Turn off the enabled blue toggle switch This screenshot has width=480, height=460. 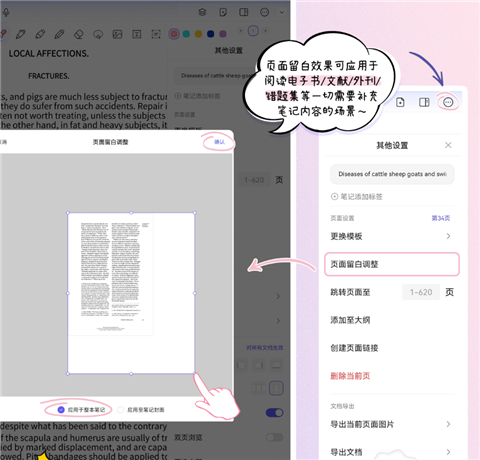click(x=275, y=413)
